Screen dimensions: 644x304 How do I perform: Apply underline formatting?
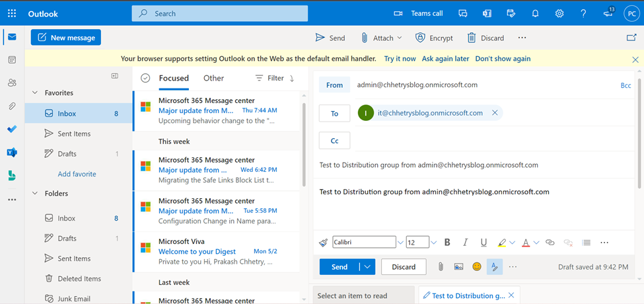[483, 243]
